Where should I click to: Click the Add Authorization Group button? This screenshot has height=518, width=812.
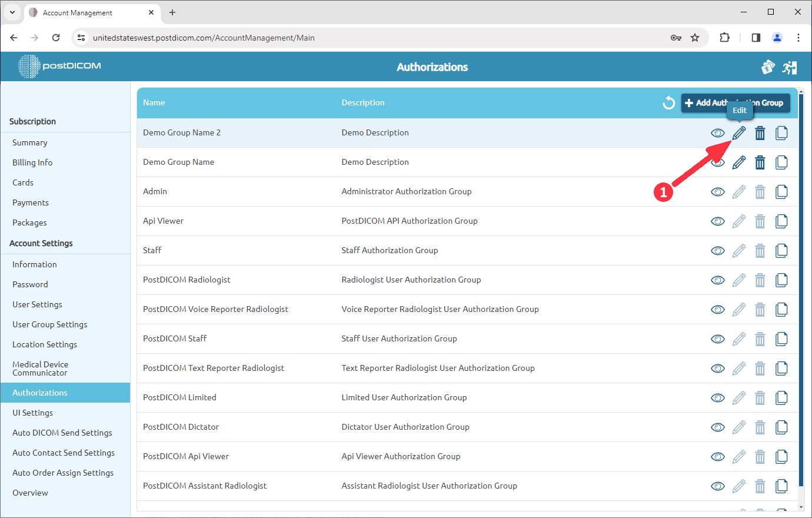point(736,102)
